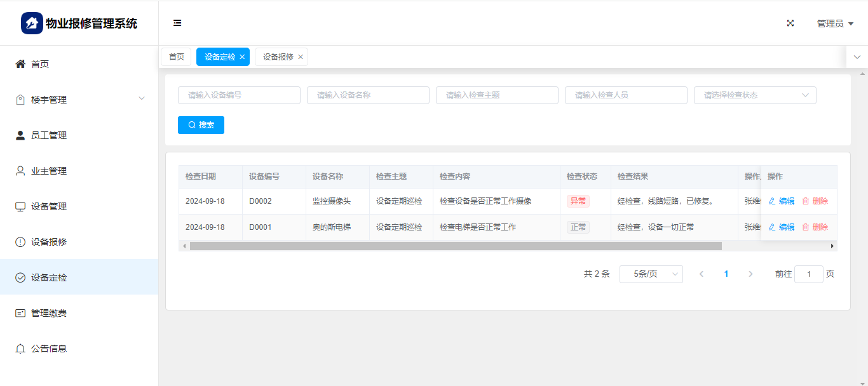Click the 请输入设备编号 input field
Screen dimensions: 868x386
[x=239, y=95]
